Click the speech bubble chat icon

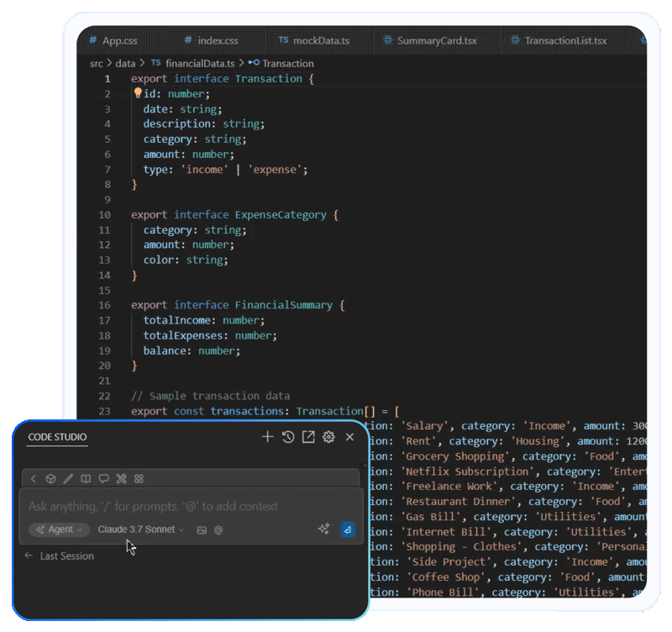pos(103,479)
